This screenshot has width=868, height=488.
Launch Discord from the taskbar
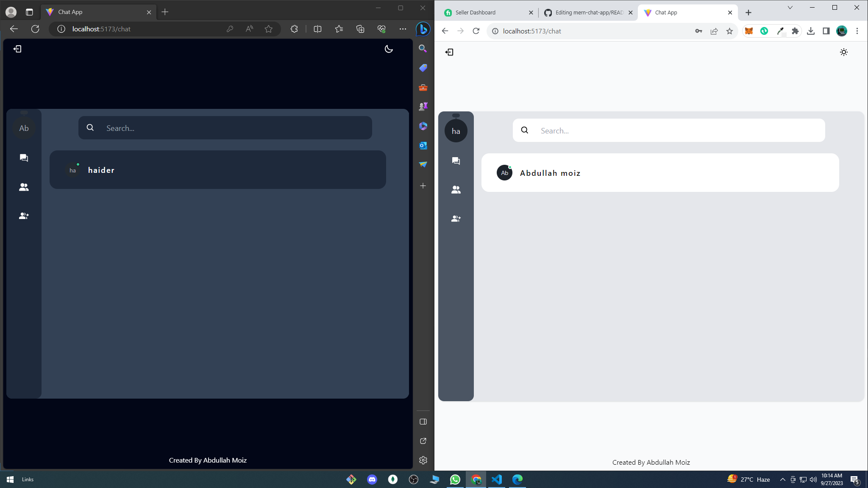pyautogui.click(x=372, y=479)
